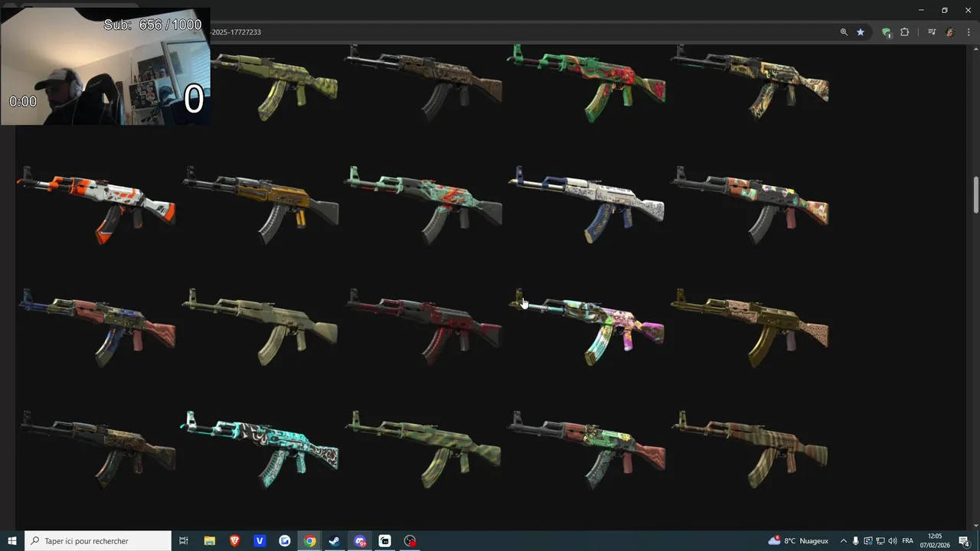Click the taskbar search box
Image resolution: width=980 pixels, height=551 pixels.
(x=98, y=541)
